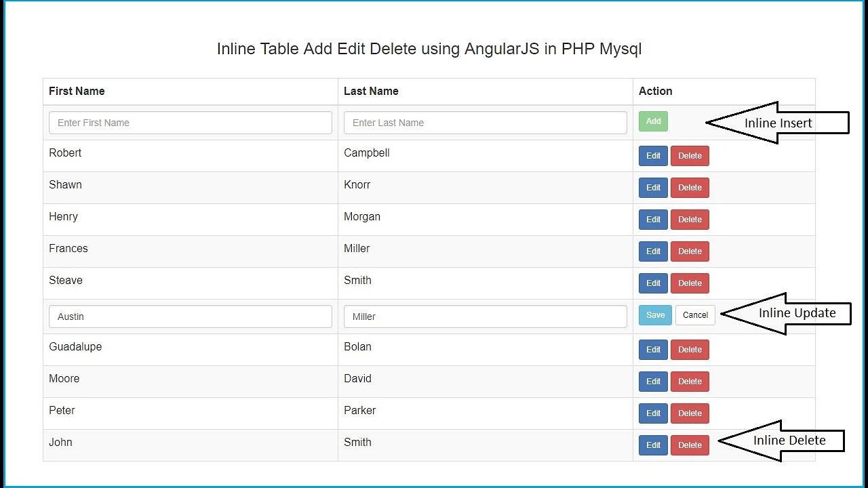Cancel the inline update
This screenshot has width=868, height=488.
(695, 315)
